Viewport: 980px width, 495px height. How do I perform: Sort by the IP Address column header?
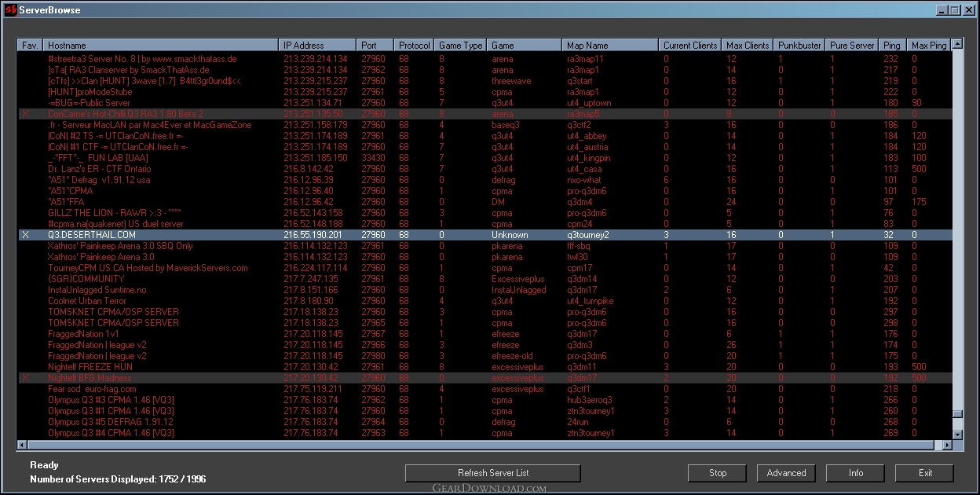[317, 46]
